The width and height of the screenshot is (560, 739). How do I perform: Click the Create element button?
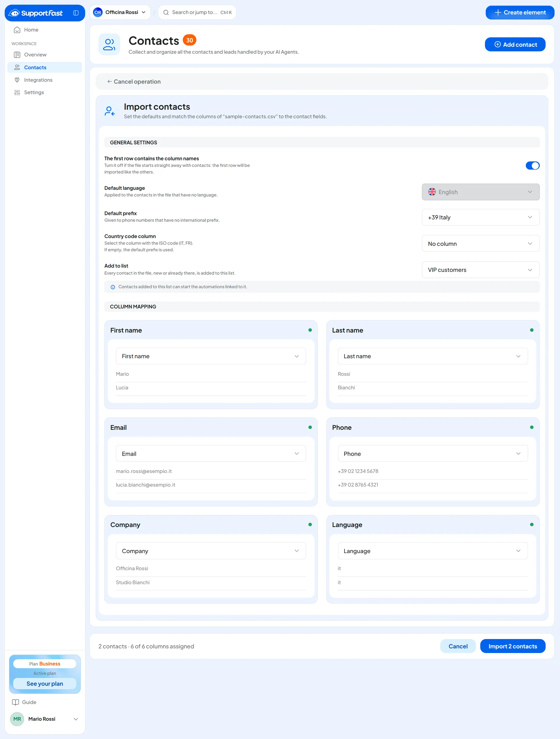coord(520,12)
